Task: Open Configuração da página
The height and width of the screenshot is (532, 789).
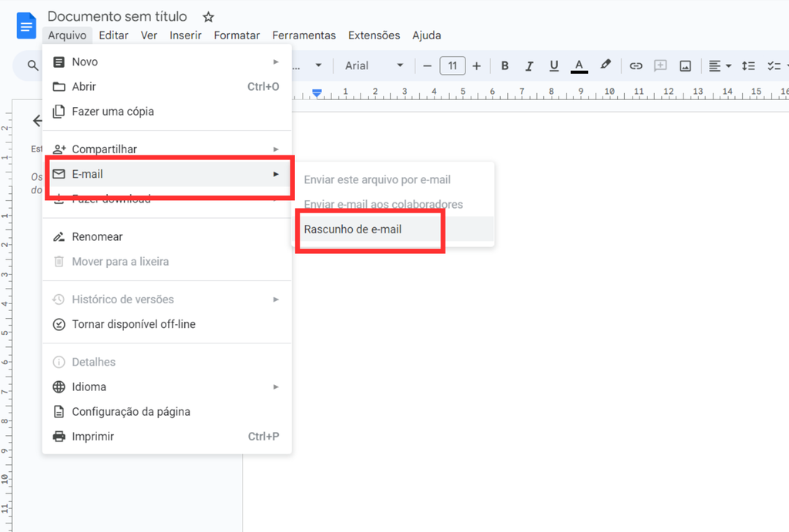Action: click(x=167, y=411)
